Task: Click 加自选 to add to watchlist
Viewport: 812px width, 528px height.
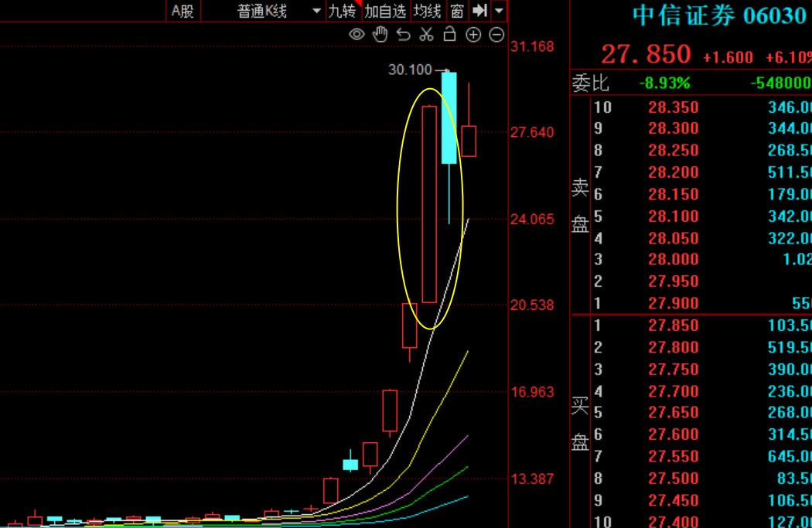Action: (x=385, y=11)
